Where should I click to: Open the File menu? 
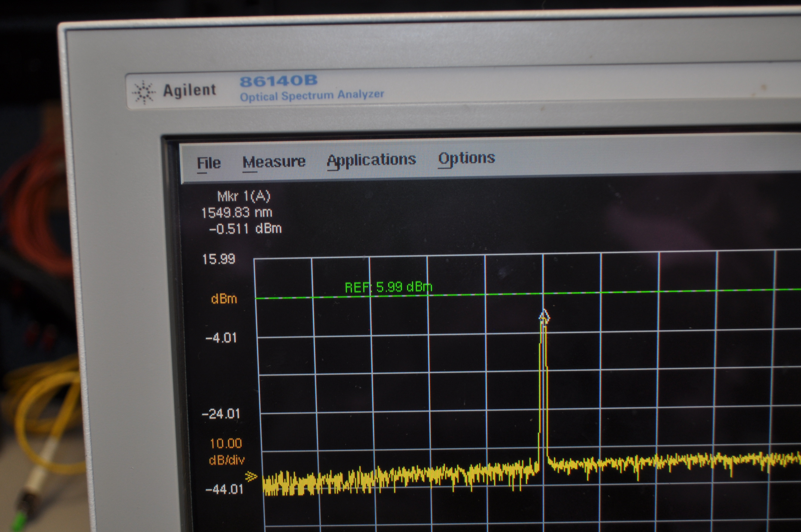tap(208, 163)
